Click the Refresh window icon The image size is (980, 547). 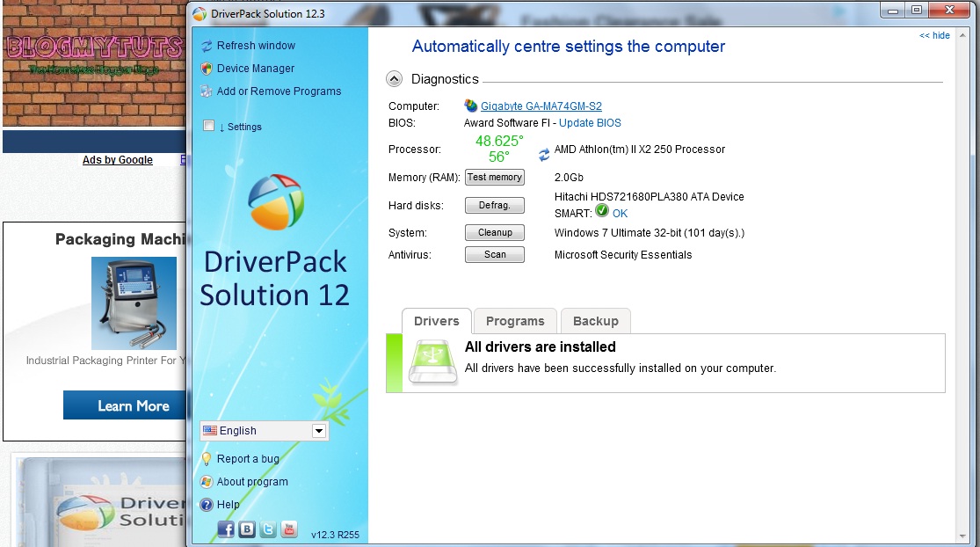pyautogui.click(x=207, y=46)
